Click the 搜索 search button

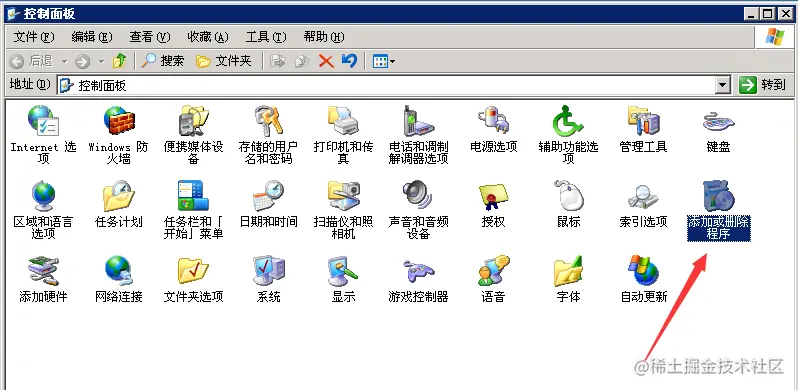(162, 61)
